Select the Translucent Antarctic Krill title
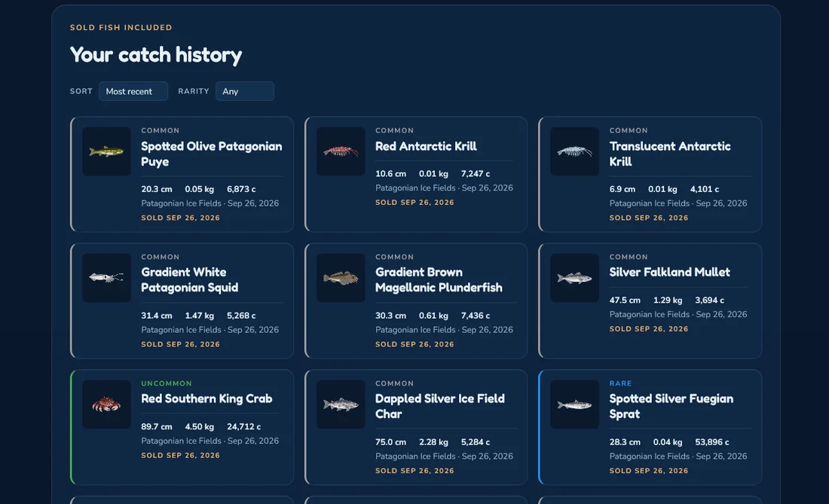The height and width of the screenshot is (504, 829). click(x=670, y=154)
